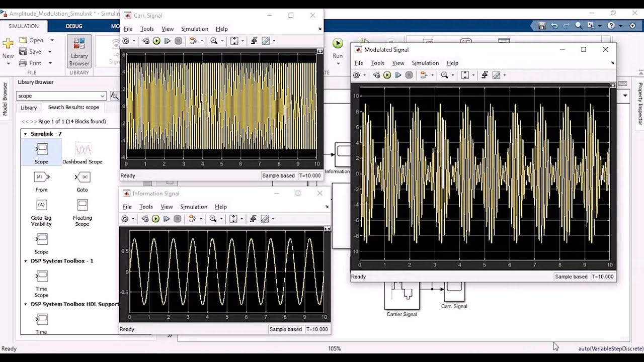The height and width of the screenshot is (362, 644).
Task: Select Zoom tool in Carr. Signal scope
Action: click(x=214, y=41)
